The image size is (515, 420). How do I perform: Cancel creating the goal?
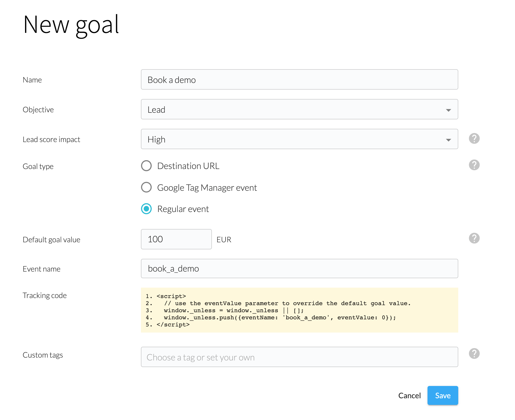(409, 395)
